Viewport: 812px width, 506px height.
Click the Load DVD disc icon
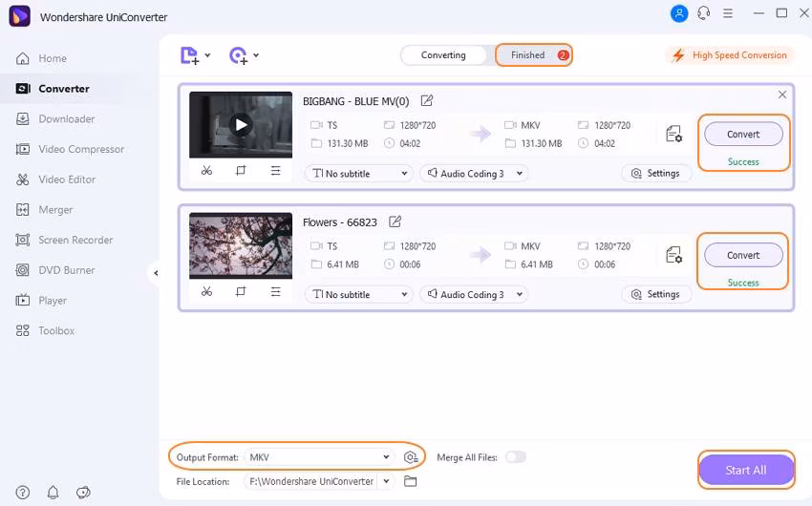point(238,55)
